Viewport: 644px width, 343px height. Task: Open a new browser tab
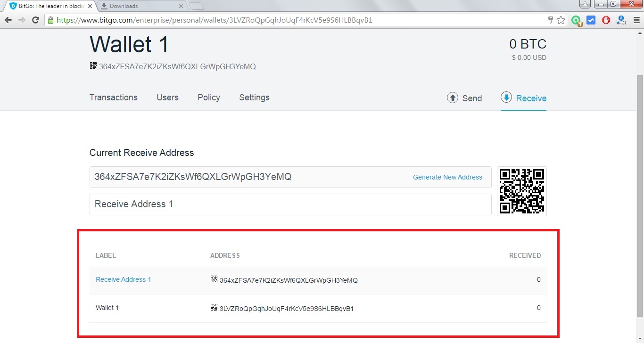[196, 6]
